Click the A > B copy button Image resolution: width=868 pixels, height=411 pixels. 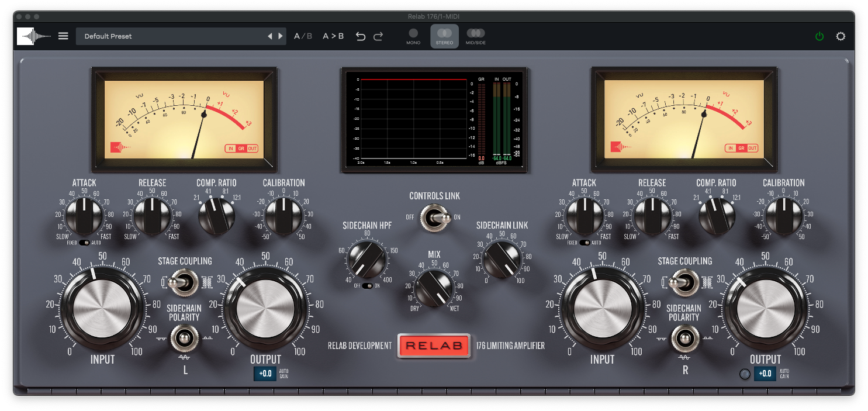(x=333, y=36)
